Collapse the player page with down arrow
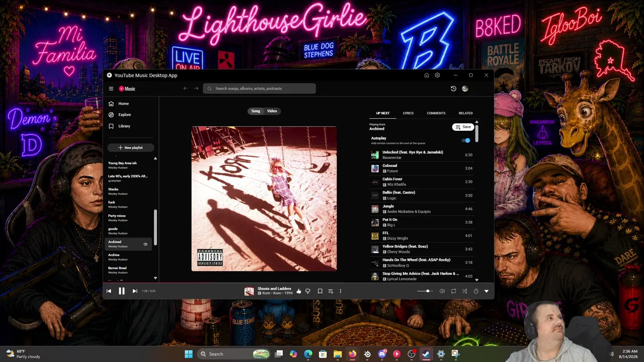Screen dimensions: 644x362 coord(487,291)
